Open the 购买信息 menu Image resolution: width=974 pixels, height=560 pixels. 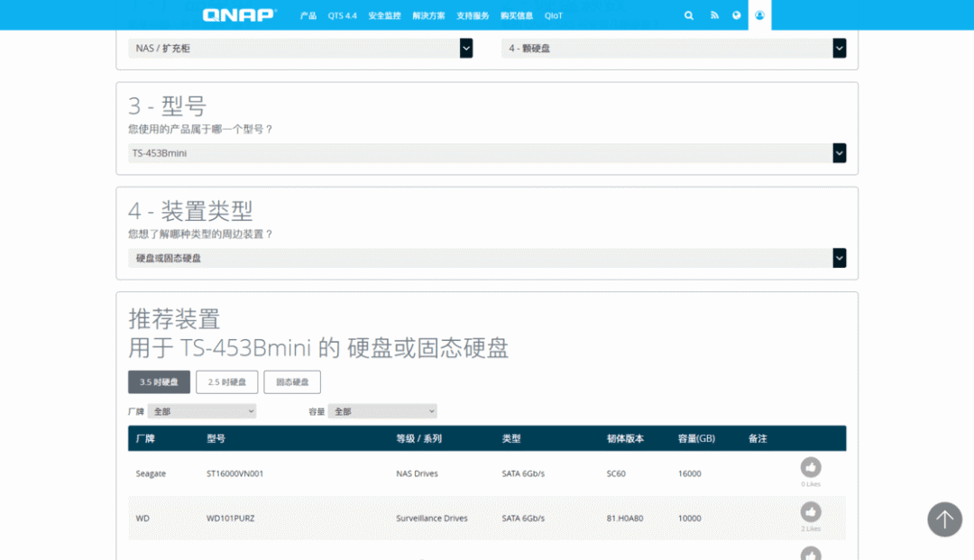point(517,15)
